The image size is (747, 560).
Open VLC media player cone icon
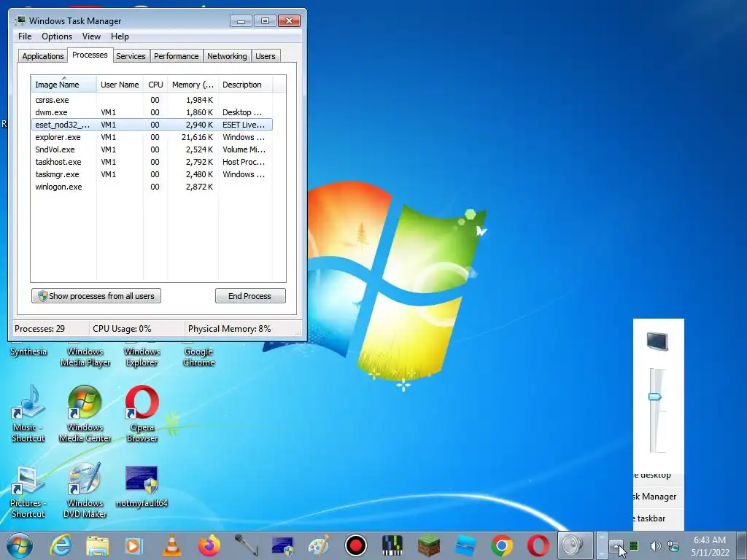click(x=171, y=545)
